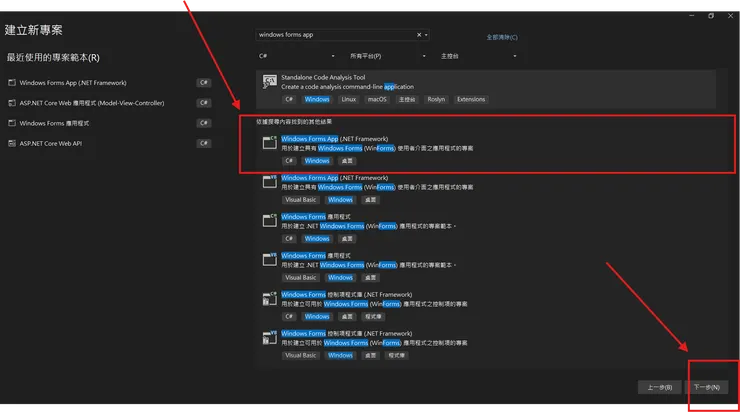Screen dimensions: 740x412
Task: Choose the C# Windows Forms App (.NET Framework) title
Action: 335,139
